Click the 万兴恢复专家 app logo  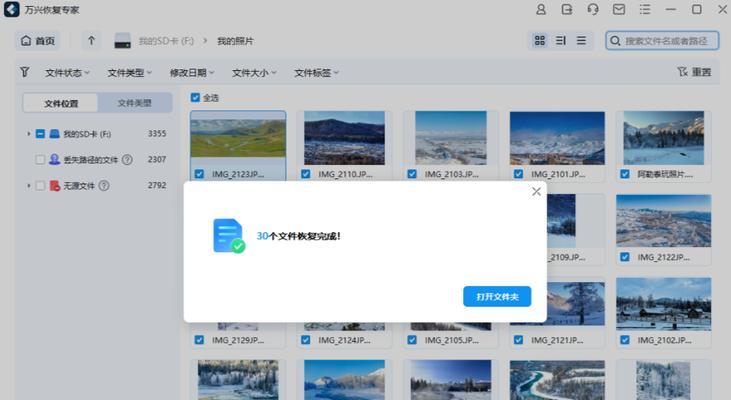click(12, 9)
